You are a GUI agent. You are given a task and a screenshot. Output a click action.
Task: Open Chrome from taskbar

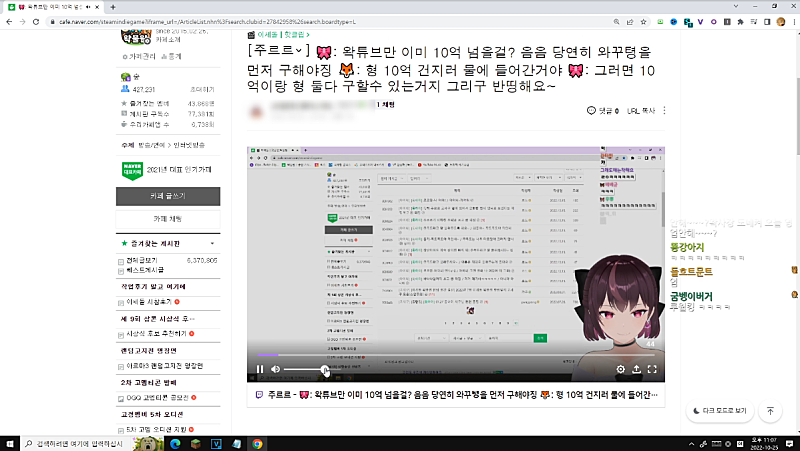[257, 443]
